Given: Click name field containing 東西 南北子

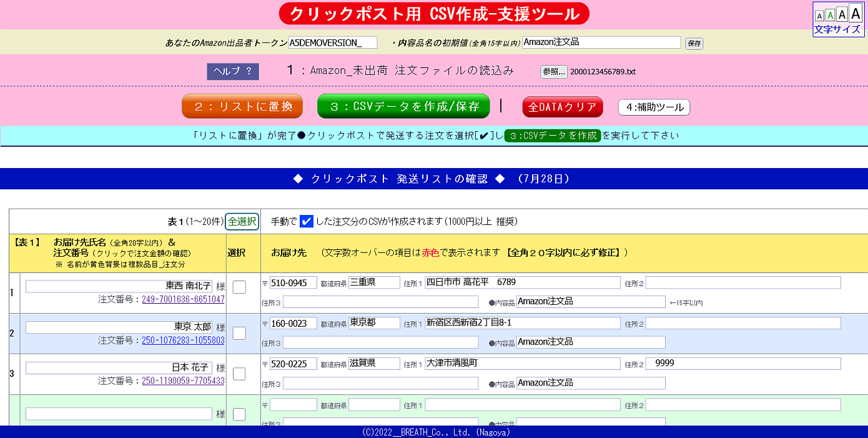Looking at the screenshot, I should click(x=119, y=286).
